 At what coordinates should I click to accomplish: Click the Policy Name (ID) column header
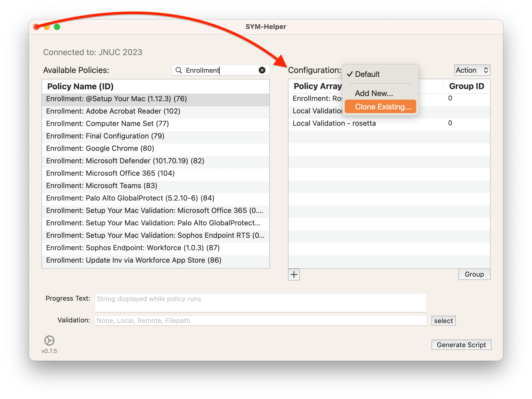[80, 86]
